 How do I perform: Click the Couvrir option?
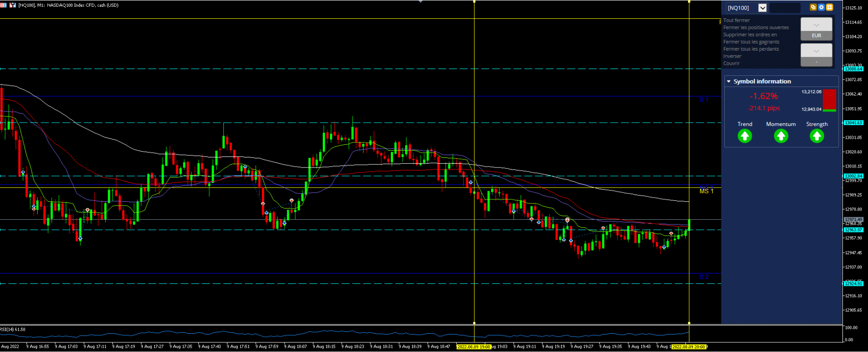click(732, 63)
